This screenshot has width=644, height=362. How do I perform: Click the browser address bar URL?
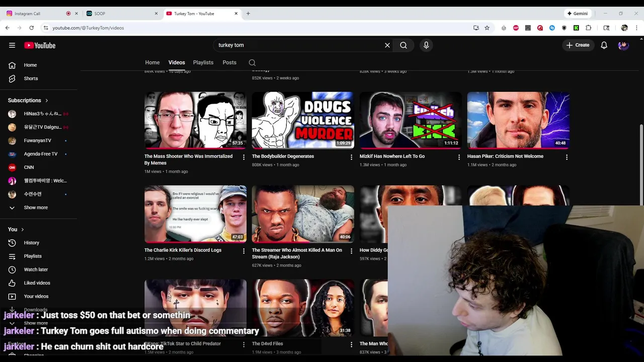coord(88,28)
